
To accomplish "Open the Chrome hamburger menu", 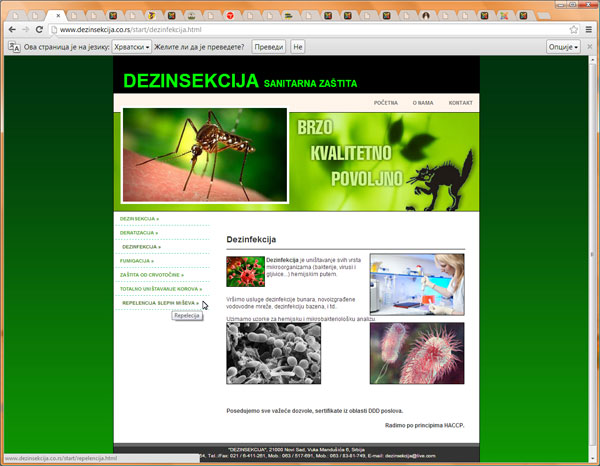I will [589, 30].
